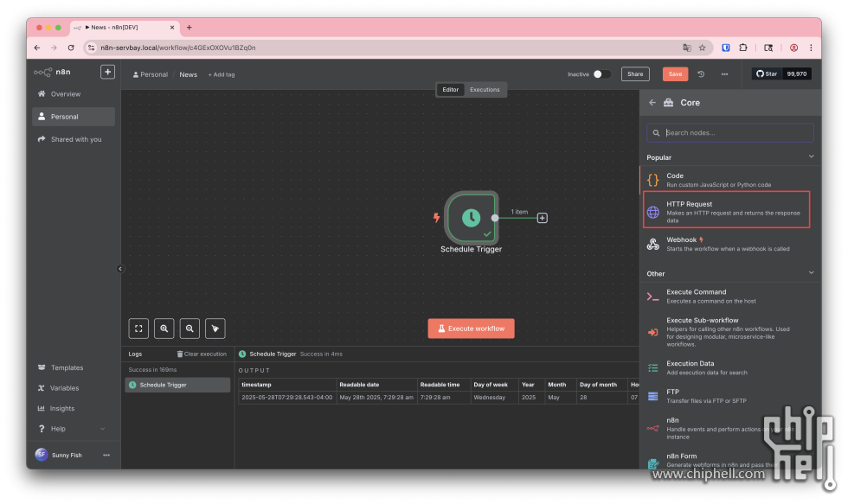This screenshot has width=848, height=504.
Task: Select the Schedule Trigger node
Action: 471,218
